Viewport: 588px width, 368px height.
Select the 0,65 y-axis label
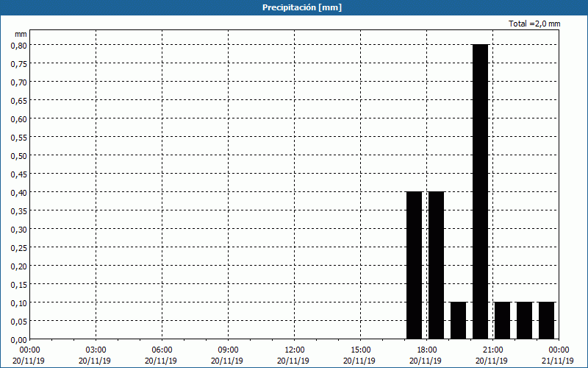pyautogui.click(x=19, y=101)
